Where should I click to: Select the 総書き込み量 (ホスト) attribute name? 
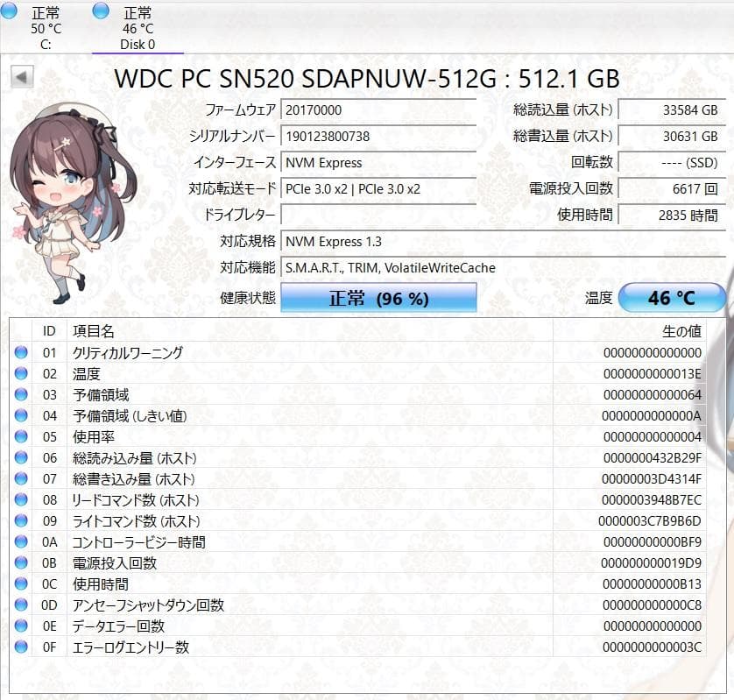[x=134, y=479]
